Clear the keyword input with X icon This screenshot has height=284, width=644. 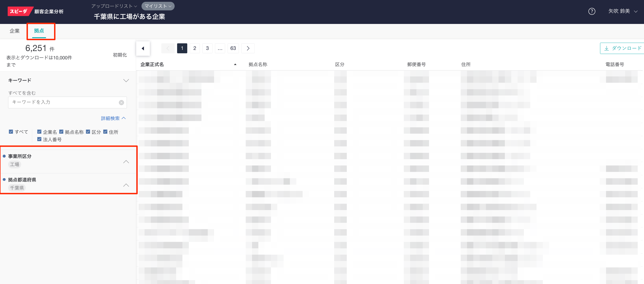click(x=121, y=102)
